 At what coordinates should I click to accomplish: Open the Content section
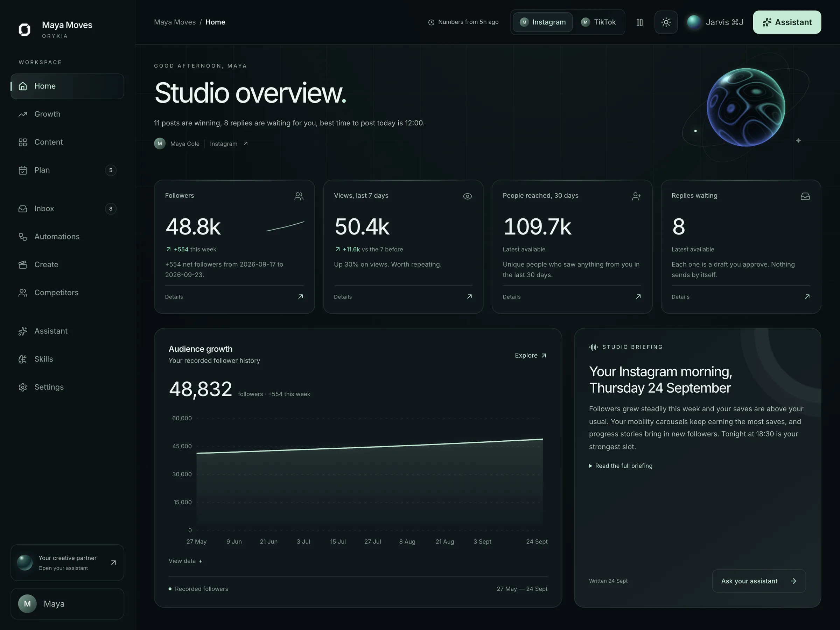click(67, 142)
